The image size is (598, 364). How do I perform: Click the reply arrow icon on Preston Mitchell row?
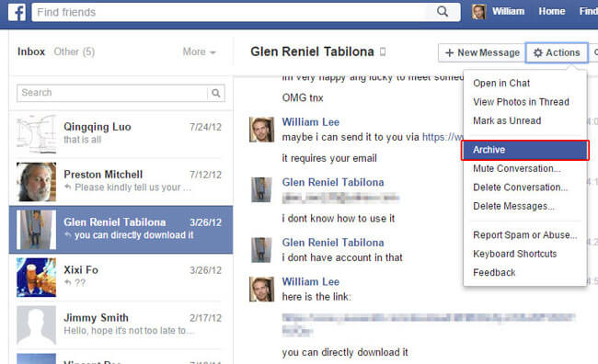[68, 188]
